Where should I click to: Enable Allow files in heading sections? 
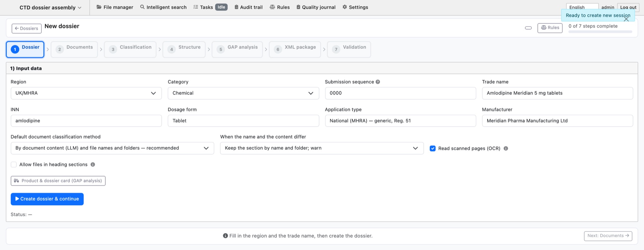click(14, 164)
